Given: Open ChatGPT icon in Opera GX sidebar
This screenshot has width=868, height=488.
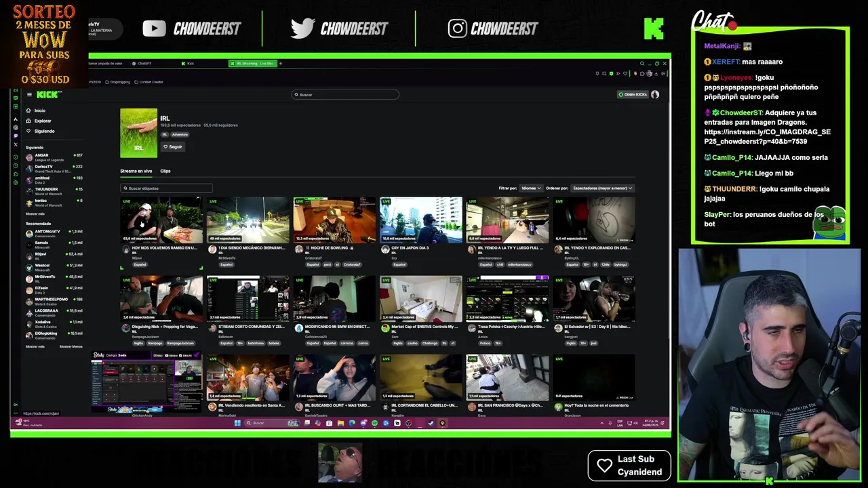Looking at the screenshot, I should coord(16,127).
